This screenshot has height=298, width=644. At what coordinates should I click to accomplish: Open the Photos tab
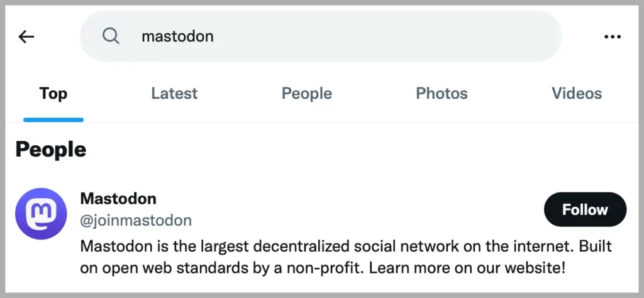441,94
